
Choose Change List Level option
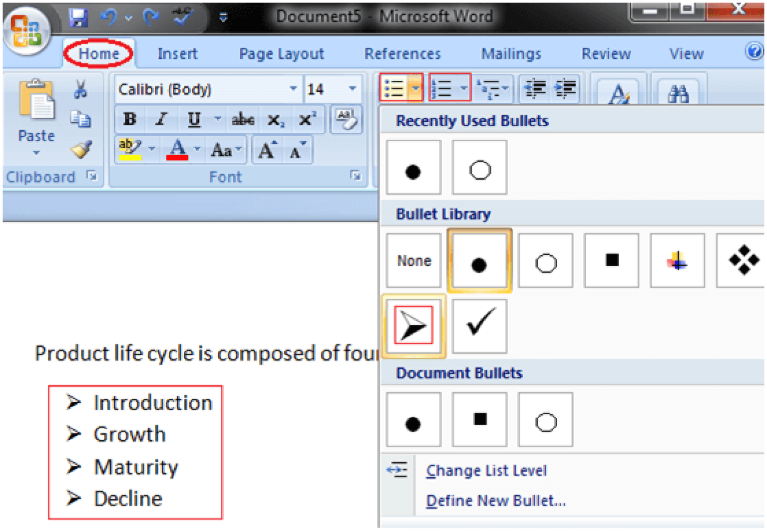click(486, 470)
